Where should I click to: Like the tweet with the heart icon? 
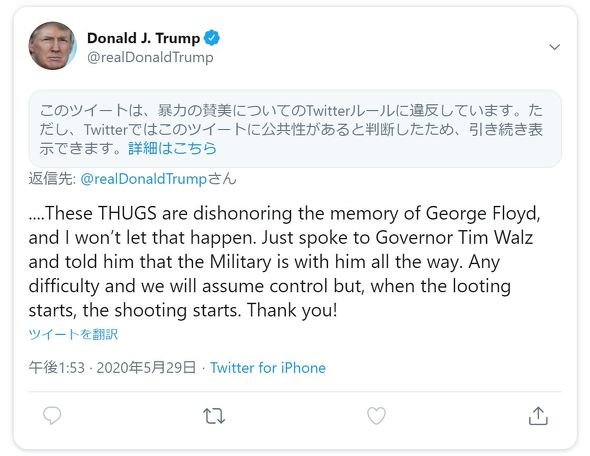[376, 416]
